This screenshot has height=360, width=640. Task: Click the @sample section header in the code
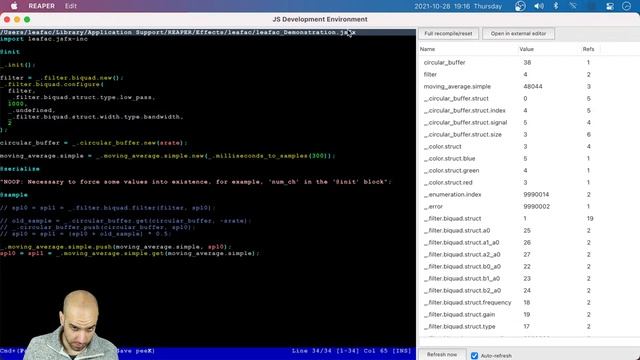click(x=14, y=195)
